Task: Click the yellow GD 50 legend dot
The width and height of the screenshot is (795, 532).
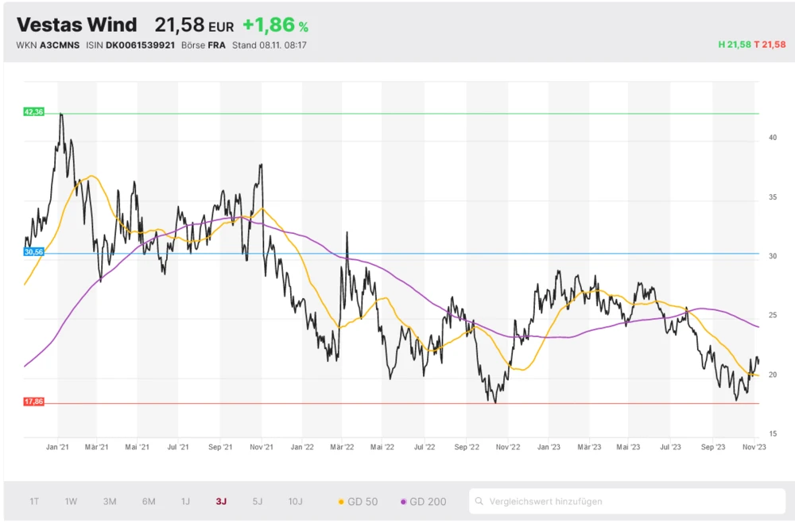Action: point(339,502)
